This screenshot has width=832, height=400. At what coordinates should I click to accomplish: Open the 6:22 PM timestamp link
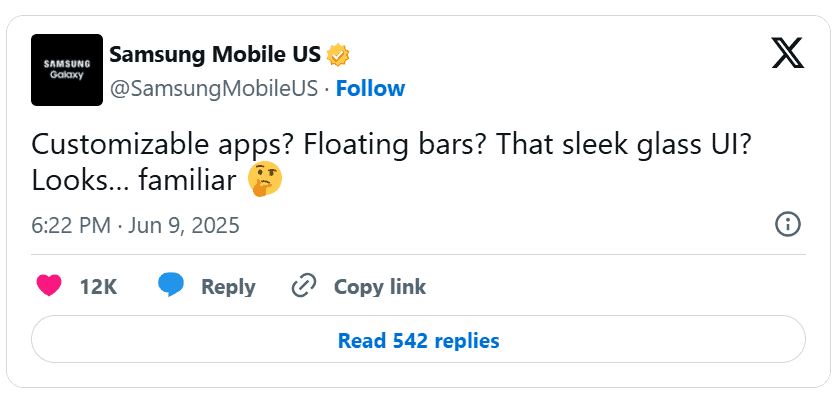click(x=71, y=225)
